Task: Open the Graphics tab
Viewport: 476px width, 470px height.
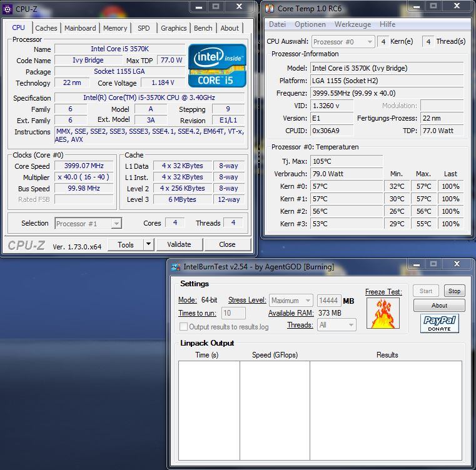Action: click(x=174, y=28)
